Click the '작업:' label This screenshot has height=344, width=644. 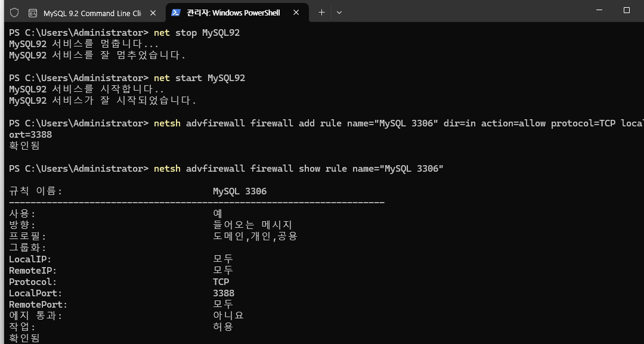[x=22, y=327]
